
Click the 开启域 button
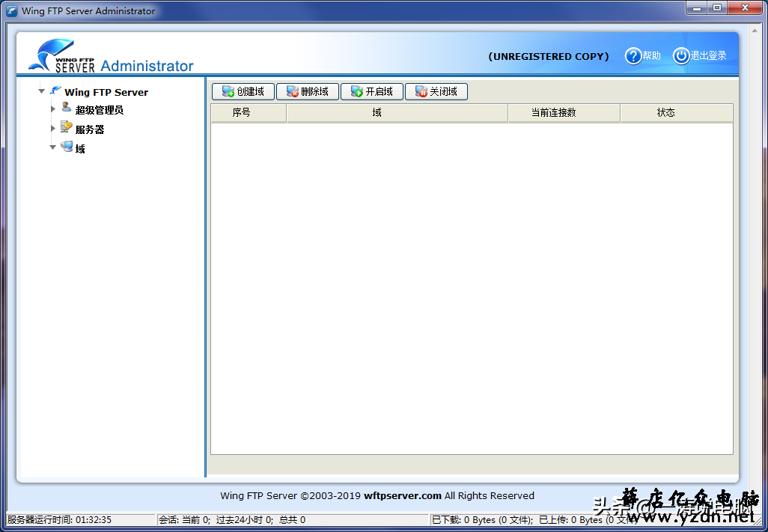point(372,91)
